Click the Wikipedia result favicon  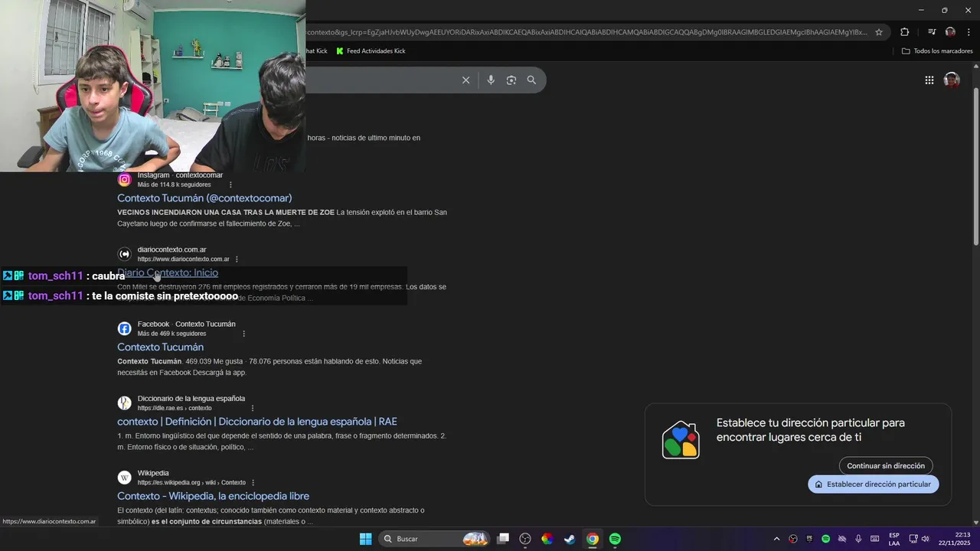tap(124, 478)
